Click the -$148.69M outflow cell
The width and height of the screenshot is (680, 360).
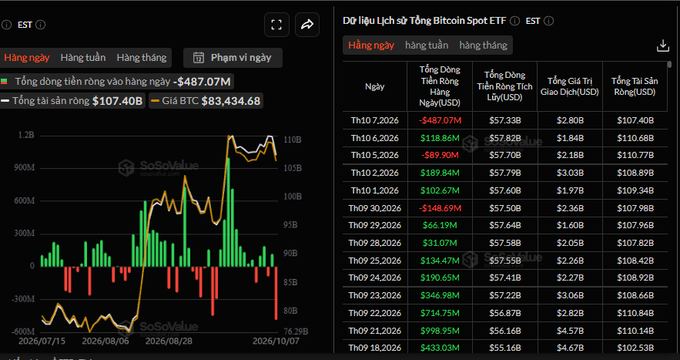[x=440, y=208]
